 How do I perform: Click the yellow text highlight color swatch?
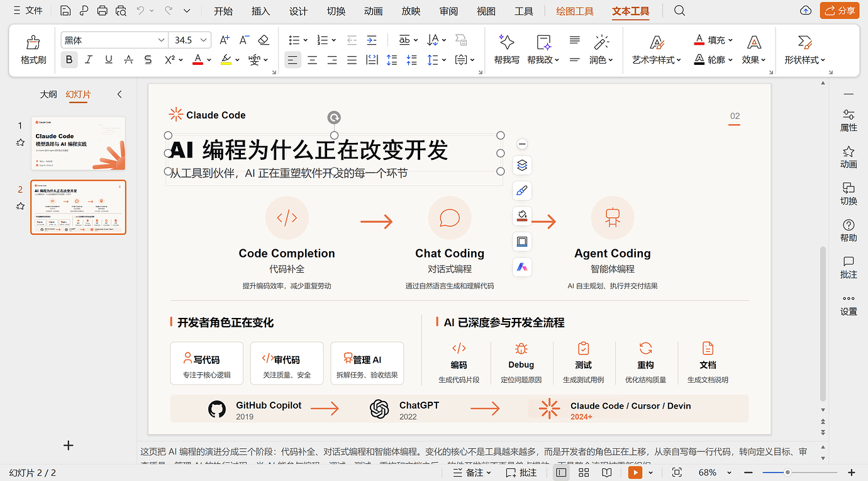[226, 60]
